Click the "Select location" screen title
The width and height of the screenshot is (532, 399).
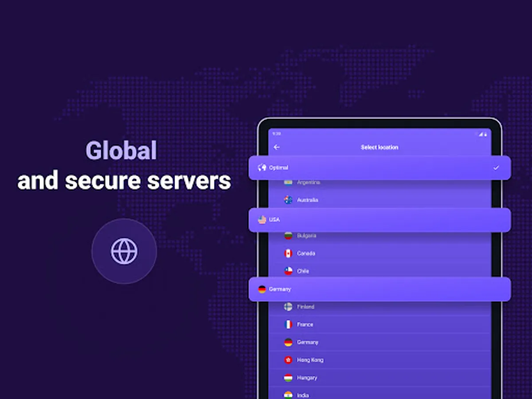(x=379, y=147)
